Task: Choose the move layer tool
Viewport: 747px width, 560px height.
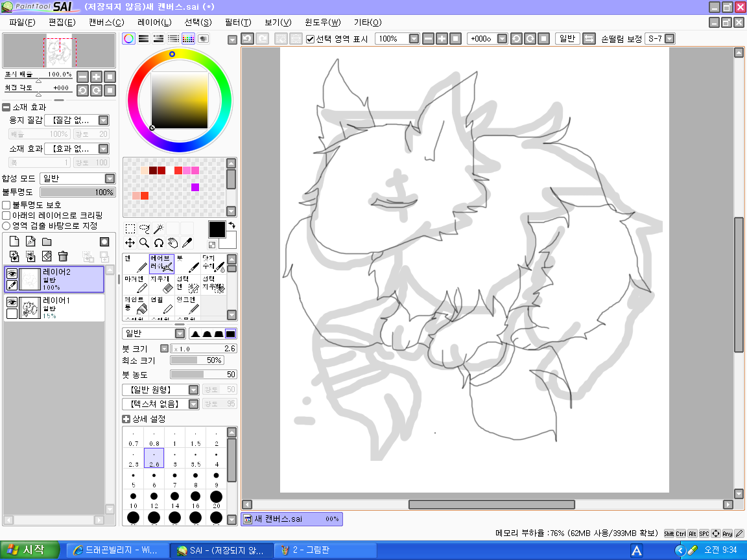Action: [x=130, y=243]
